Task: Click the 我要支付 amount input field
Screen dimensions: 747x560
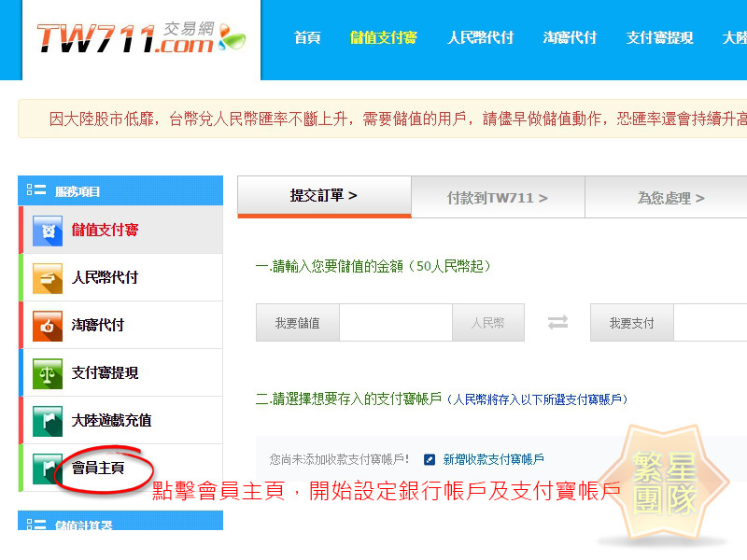Action: (712, 323)
